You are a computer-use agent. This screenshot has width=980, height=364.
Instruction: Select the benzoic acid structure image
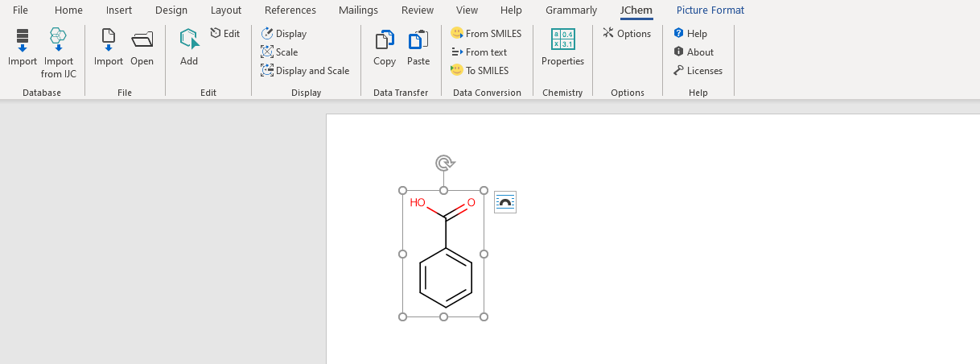pos(443,258)
